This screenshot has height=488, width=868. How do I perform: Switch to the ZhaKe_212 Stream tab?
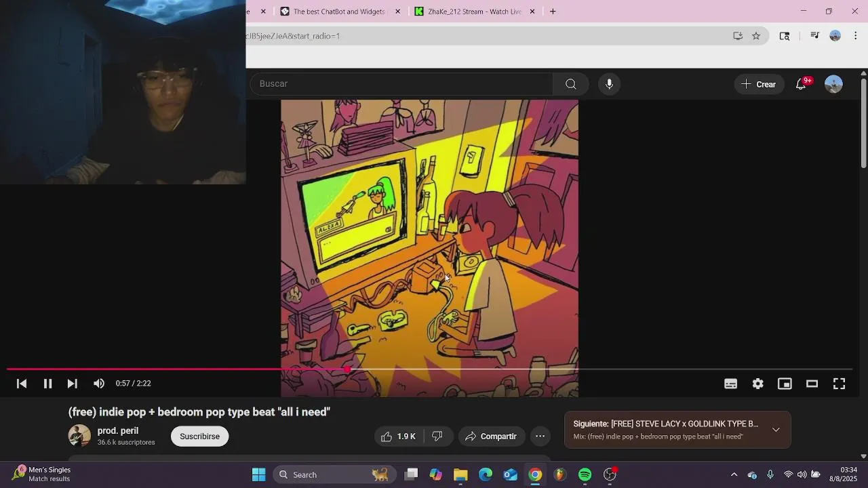pos(469,12)
